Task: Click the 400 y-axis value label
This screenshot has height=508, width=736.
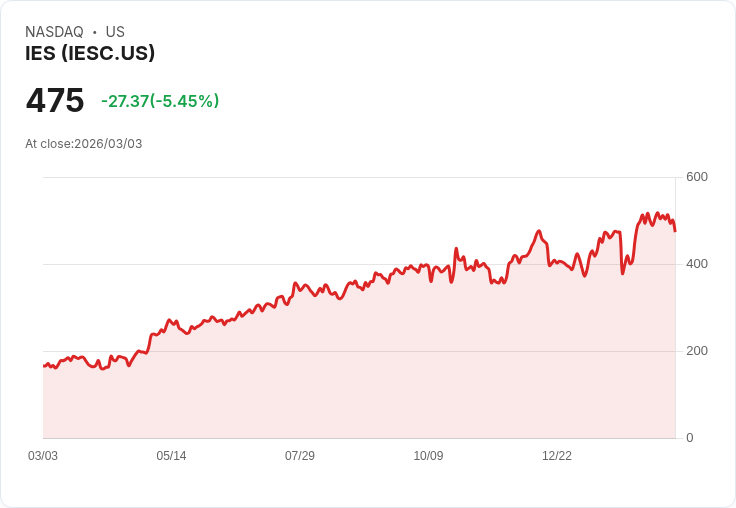Action: [697, 264]
